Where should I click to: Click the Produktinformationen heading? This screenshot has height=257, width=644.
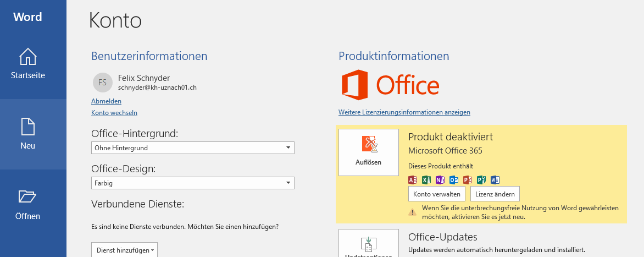[394, 56]
